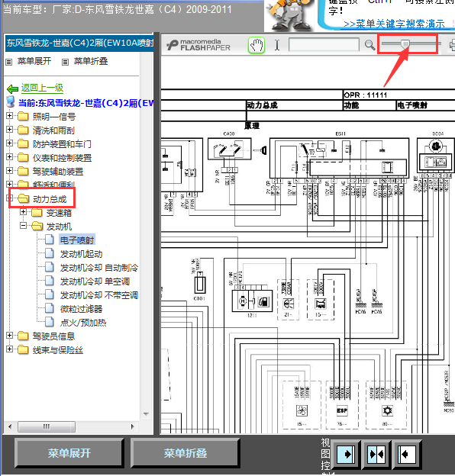The height and width of the screenshot is (476, 455).
Task: Expand the 变速箱 subfolder
Action: tap(23, 212)
